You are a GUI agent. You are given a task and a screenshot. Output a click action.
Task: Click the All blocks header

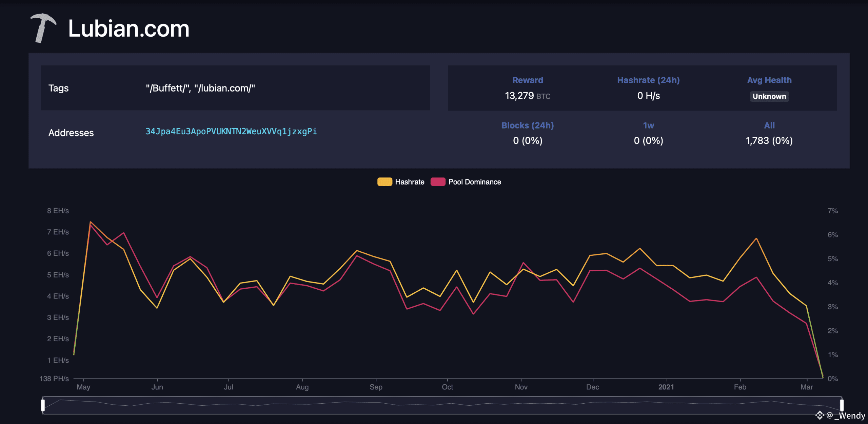pyautogui.click(x=769, y=126)
